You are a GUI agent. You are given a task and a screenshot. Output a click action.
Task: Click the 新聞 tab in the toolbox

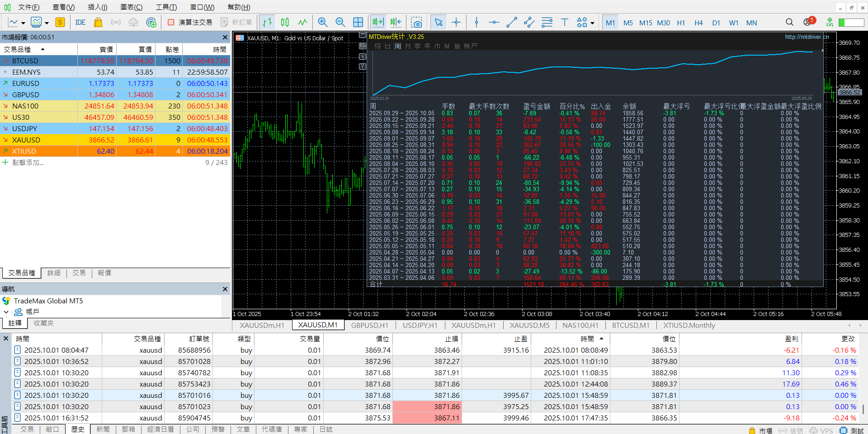pyautogui.click(x=103, y=429)
